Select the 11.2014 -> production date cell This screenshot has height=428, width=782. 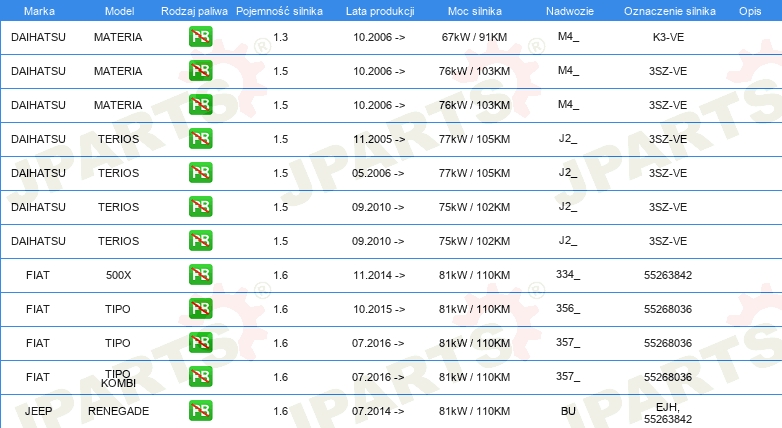tap(379, 275)
